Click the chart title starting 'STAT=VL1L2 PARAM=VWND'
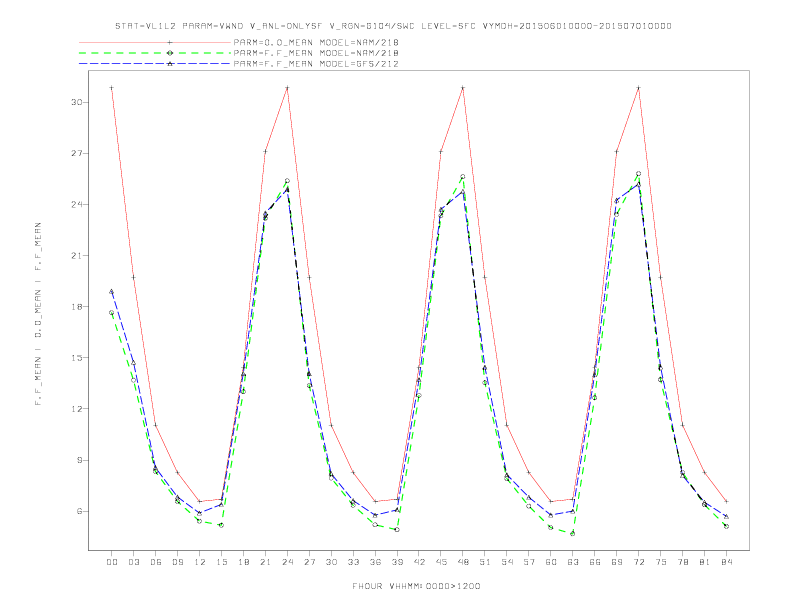The width and height of the screenshot is (792, 612). [x=393, y=26]
